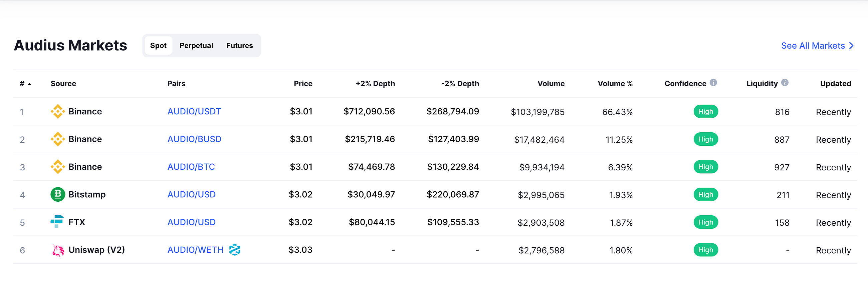Image resolution: width=868 pixels, height=291 pixels.
Task: Sort by the Price column header
Action: [303, 84]
